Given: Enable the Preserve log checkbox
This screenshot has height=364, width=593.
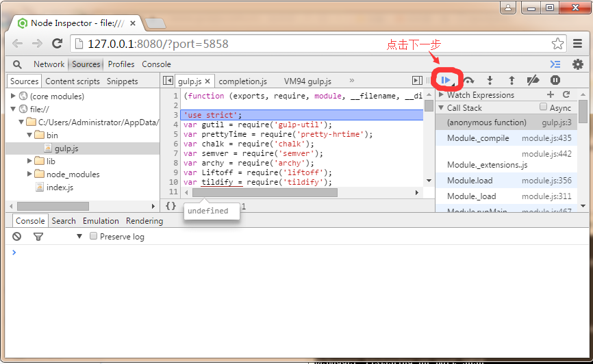Looking at the screenshot, I should tap(93, 236).
